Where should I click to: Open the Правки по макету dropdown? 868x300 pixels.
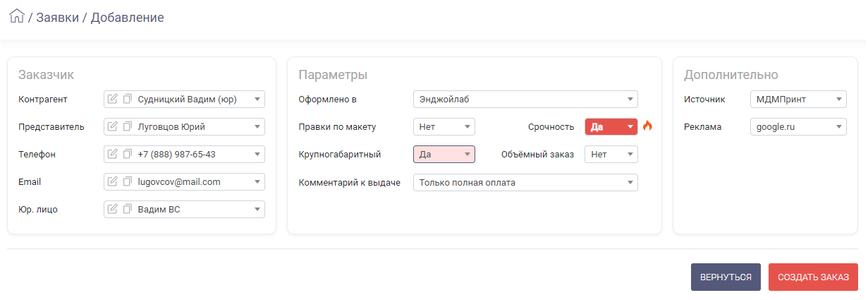pyautogui.click(x=444, y=127)
